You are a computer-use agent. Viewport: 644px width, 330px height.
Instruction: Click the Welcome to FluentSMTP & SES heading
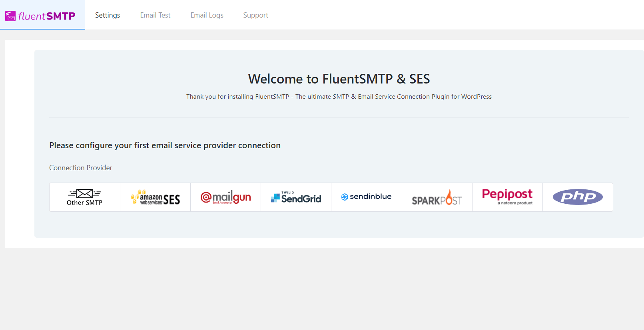click(x=339, y=79)
